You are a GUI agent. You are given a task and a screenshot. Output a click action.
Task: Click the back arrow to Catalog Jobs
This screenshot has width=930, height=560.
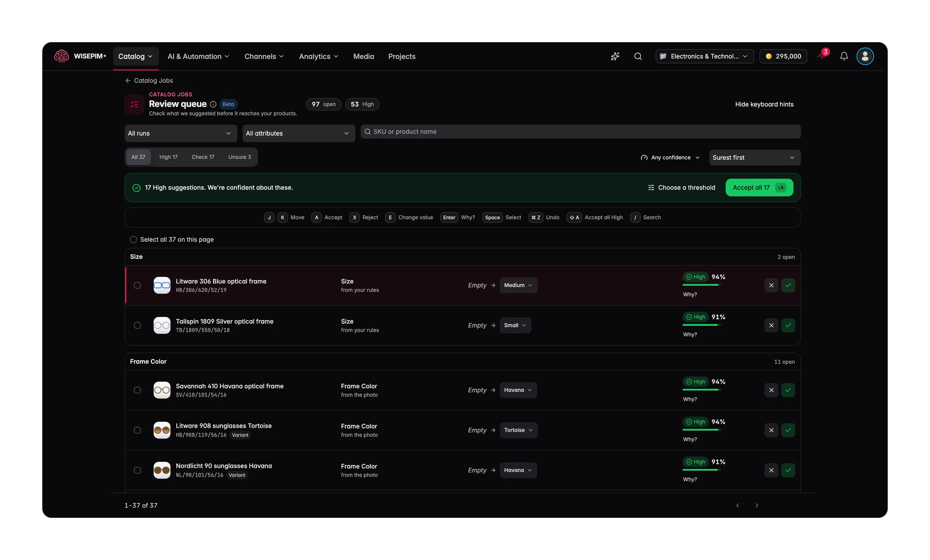click(x=128, y=80)
